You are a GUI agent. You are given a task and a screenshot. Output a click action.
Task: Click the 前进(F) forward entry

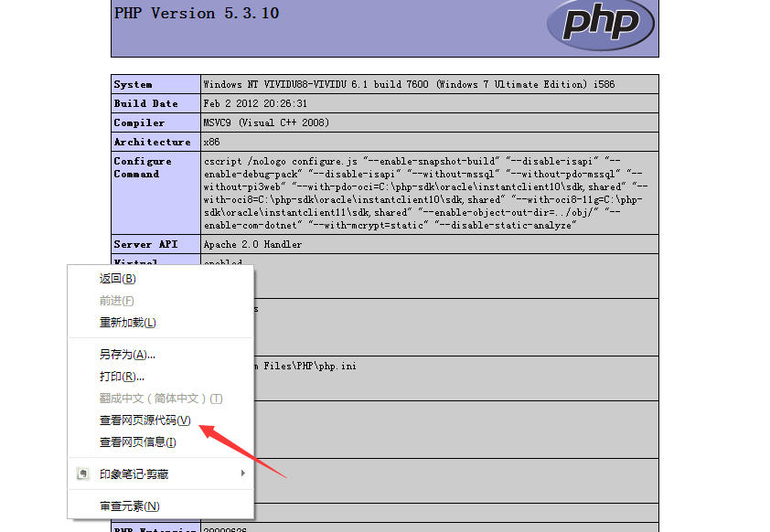point(112,301)
